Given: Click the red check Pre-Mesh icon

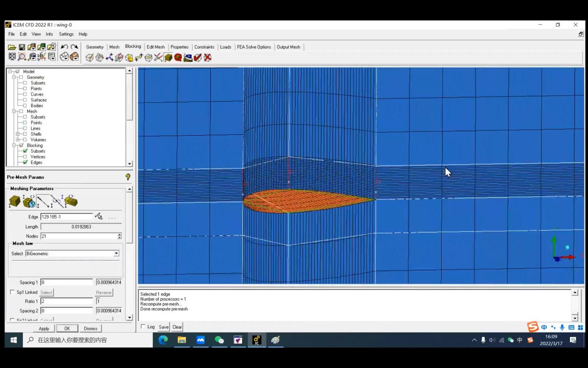Looking at the screenshot, I should pos(198,58).
